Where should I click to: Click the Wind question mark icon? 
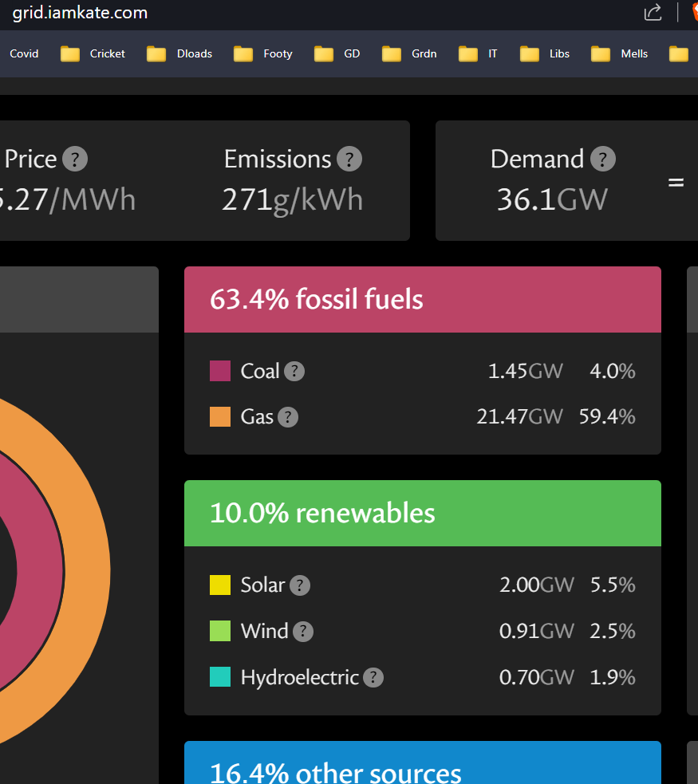pos(303,632)
